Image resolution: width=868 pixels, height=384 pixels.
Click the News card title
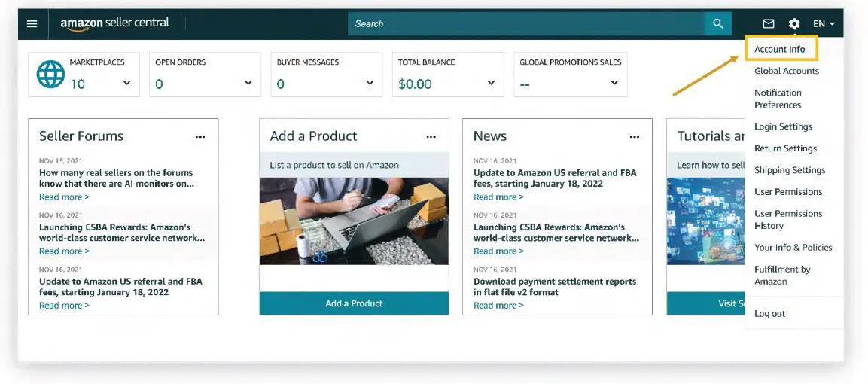tap(490, 136)
